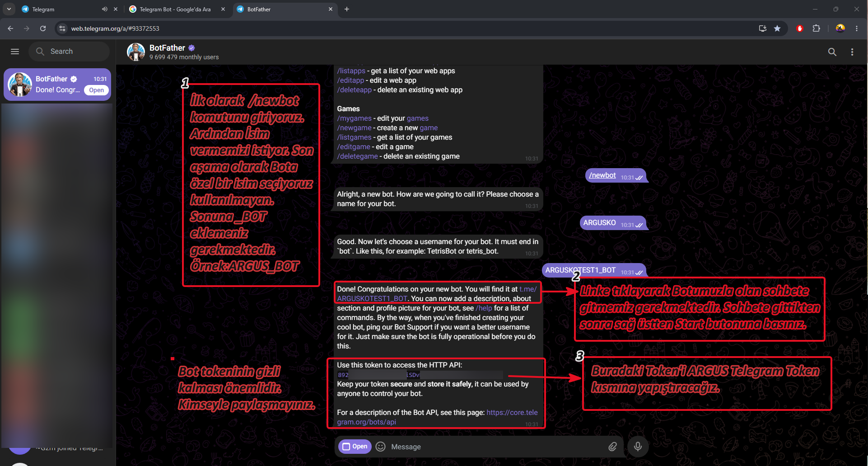Open the emoji picker
Viewport: 868px width, 466px height.
click(381, 447)
